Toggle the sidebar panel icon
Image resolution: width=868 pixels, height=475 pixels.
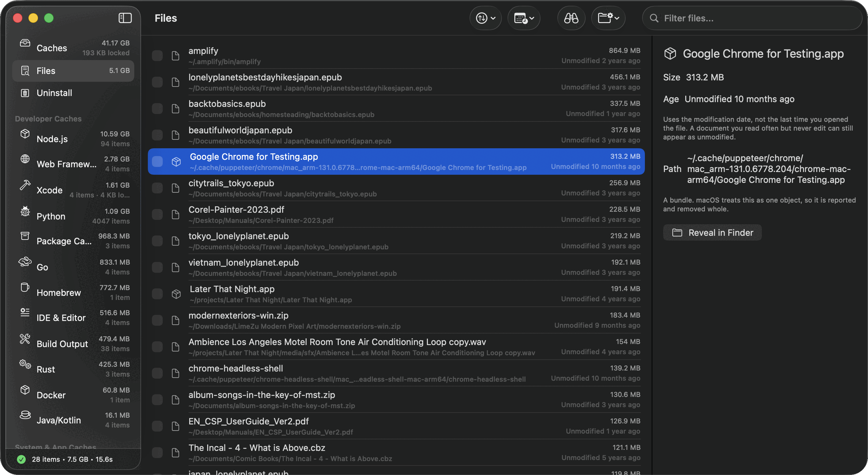click(125, 18)
